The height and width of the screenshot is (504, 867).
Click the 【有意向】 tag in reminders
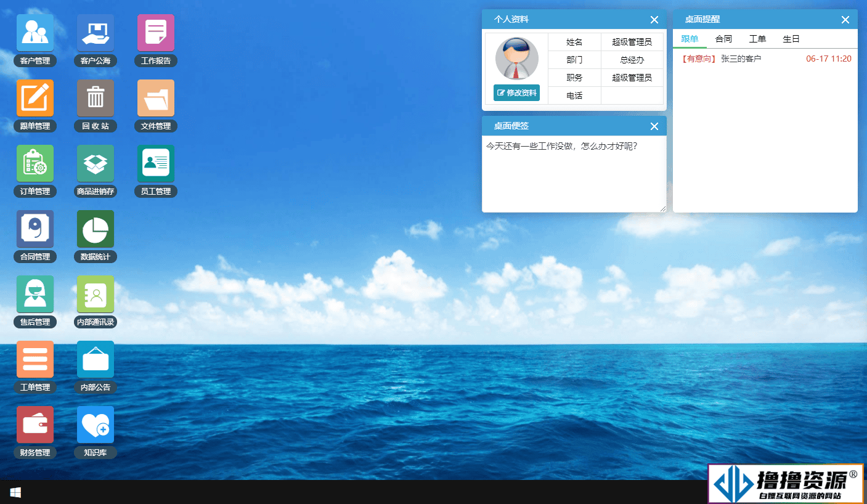click(x=699, y=59)
